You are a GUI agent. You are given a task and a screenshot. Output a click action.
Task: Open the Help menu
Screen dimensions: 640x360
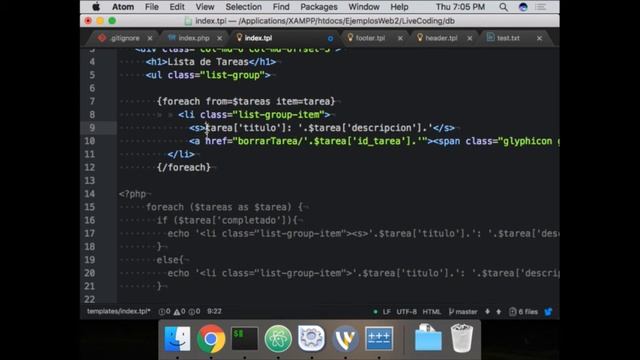(x=399, y=7)
